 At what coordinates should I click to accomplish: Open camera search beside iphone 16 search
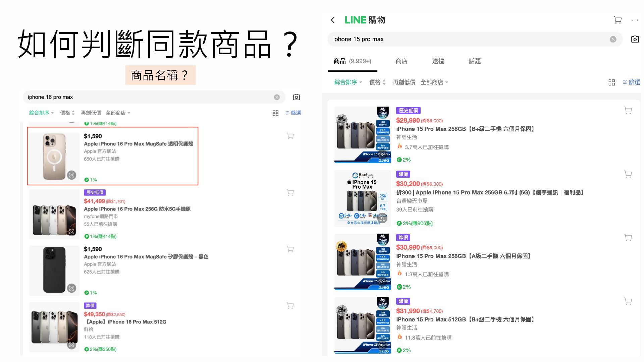(297, 97)
